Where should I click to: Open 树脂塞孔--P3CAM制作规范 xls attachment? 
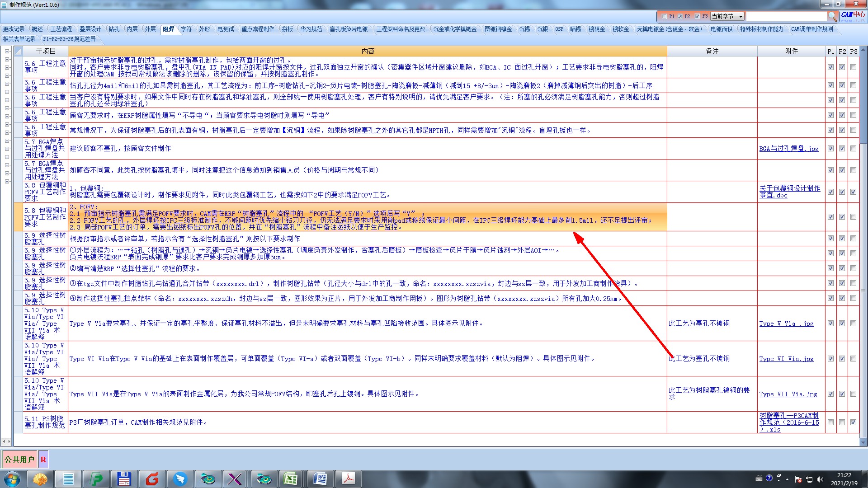pyautogui.click(x=789, y=422)
